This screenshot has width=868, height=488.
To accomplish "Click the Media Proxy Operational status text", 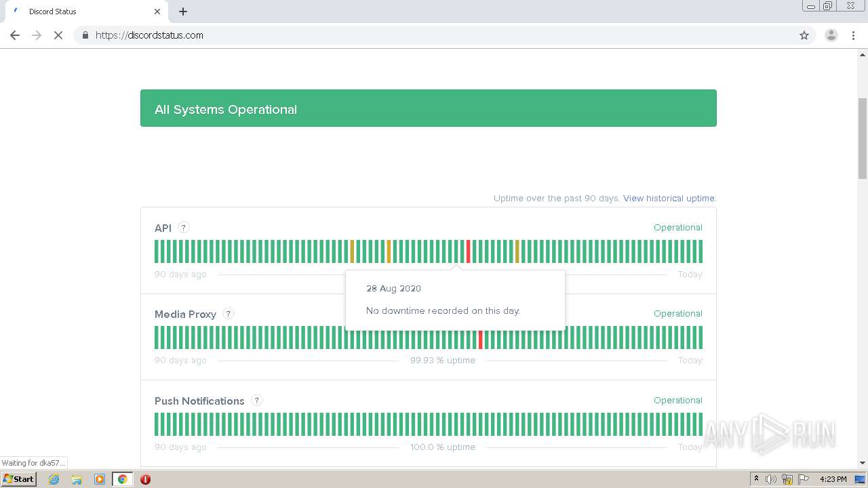I will point(677,314).
